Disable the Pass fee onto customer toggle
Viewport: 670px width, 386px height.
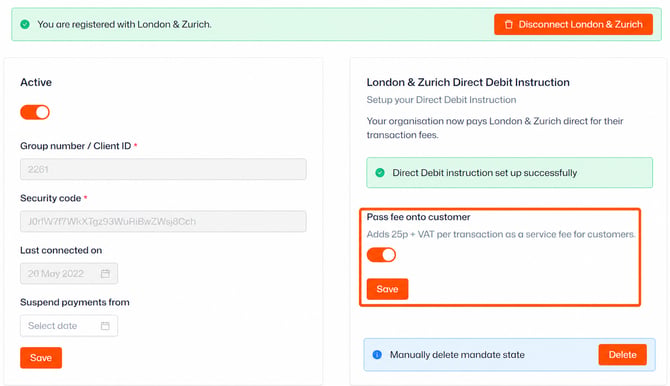[382, 255]
